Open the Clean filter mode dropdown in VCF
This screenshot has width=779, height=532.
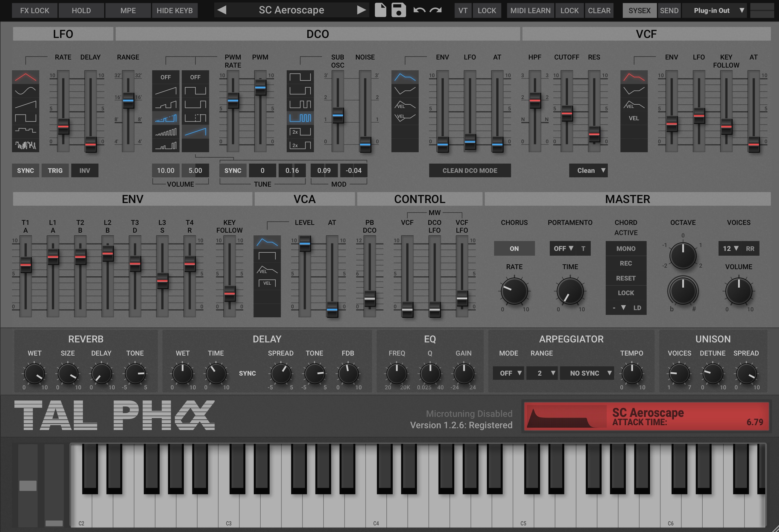[588, 170]
